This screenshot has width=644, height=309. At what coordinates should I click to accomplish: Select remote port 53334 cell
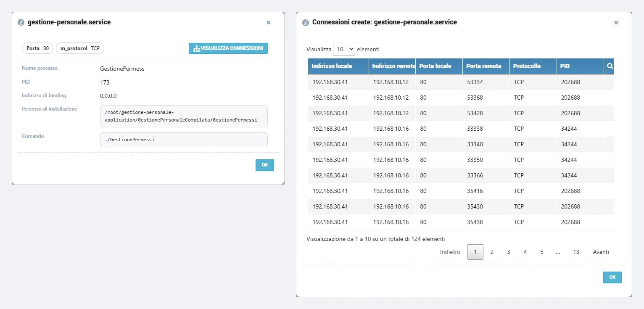[486, 82]
